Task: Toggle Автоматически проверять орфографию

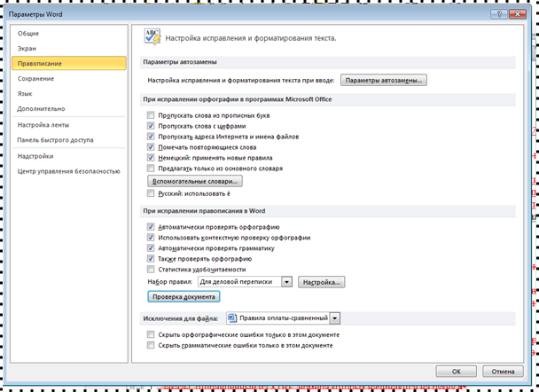Action: click(x=151, y=227)
